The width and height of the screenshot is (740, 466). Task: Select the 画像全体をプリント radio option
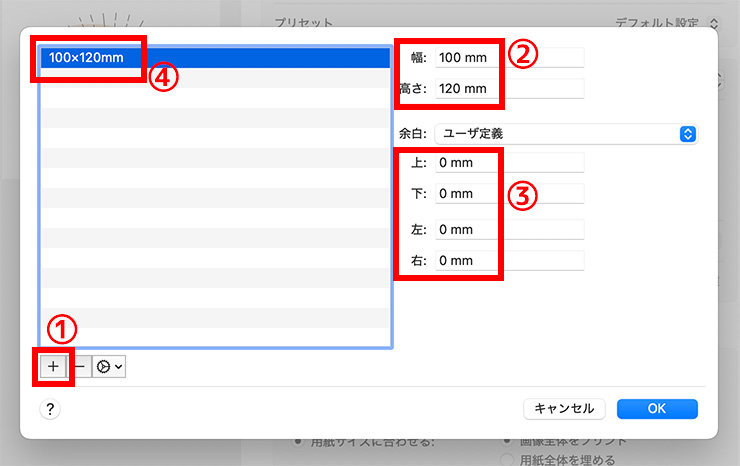tap(507, 441)
